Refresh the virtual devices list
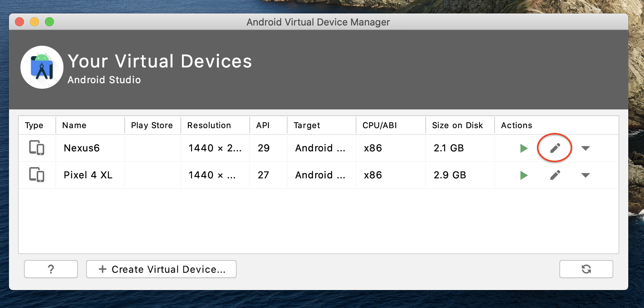Screen dimensions: 644x308 [x=586, y=269]
